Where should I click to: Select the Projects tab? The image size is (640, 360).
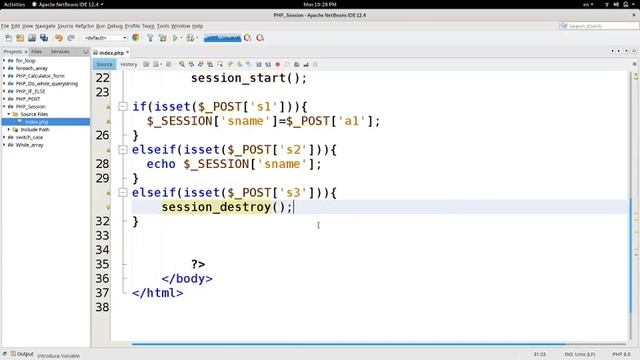13,52
